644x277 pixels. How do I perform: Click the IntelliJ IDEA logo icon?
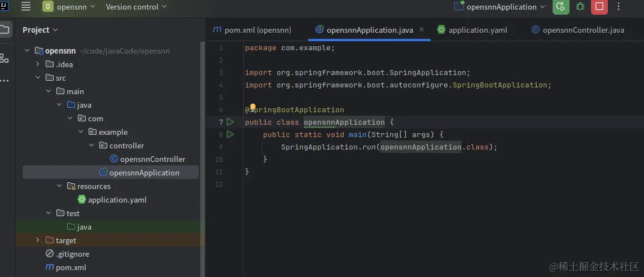tap(4, 6)
